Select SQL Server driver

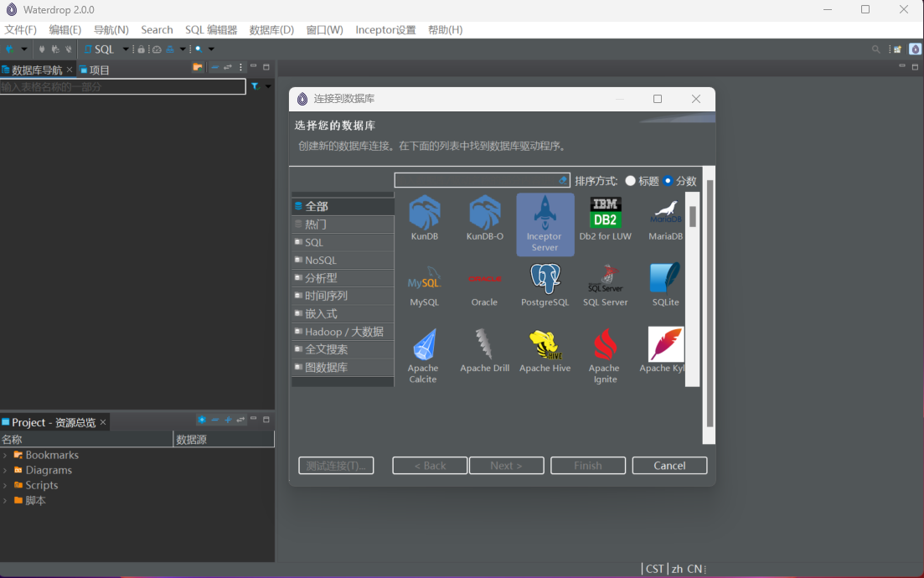click(x=605, y=285)
